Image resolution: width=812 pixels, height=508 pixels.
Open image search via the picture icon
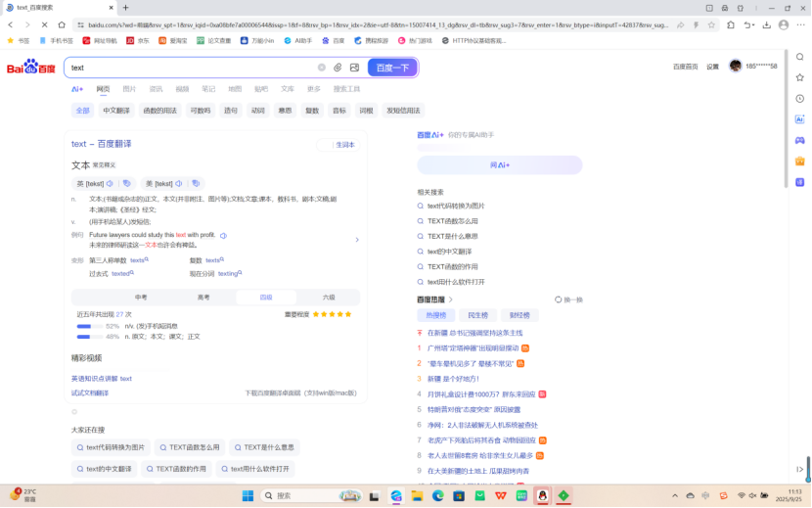pyautogui.click(x=355, y=68)
